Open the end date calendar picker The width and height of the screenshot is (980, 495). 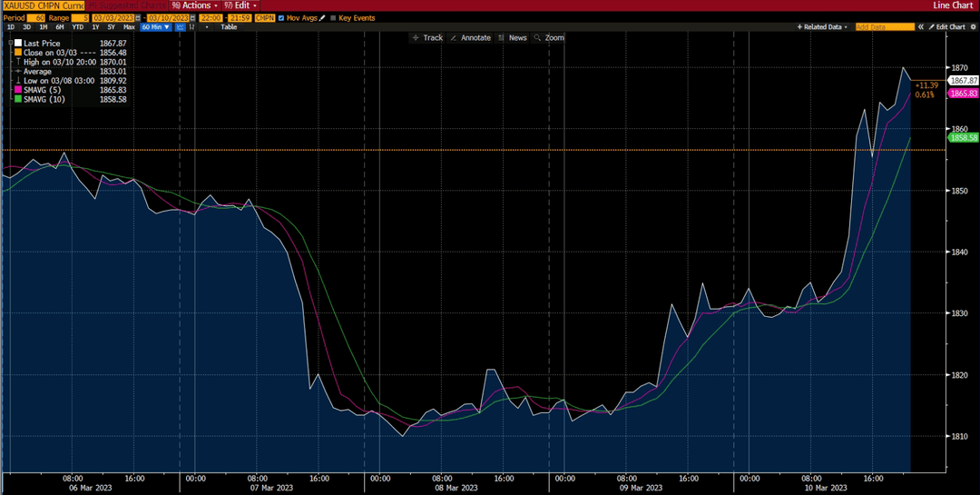click(x=192, y=18)
